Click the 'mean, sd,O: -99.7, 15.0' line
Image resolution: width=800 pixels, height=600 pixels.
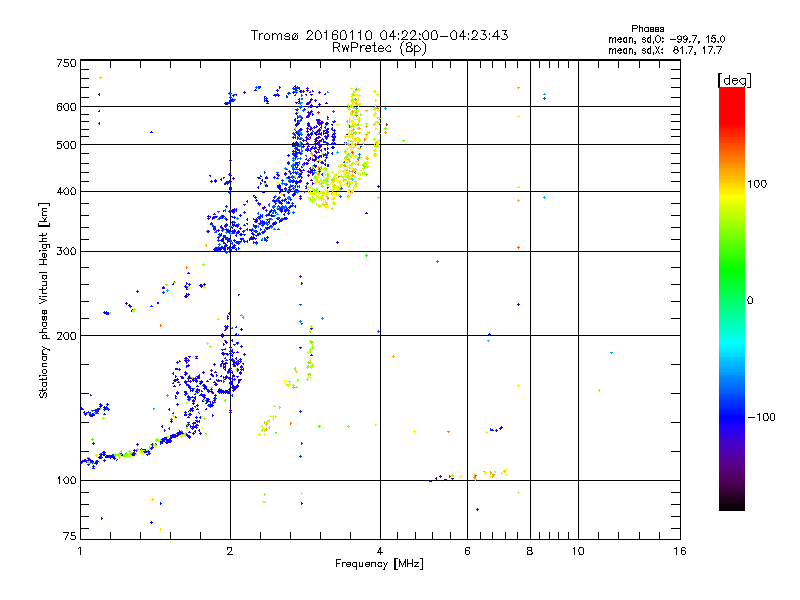click(x=666, y=39)
